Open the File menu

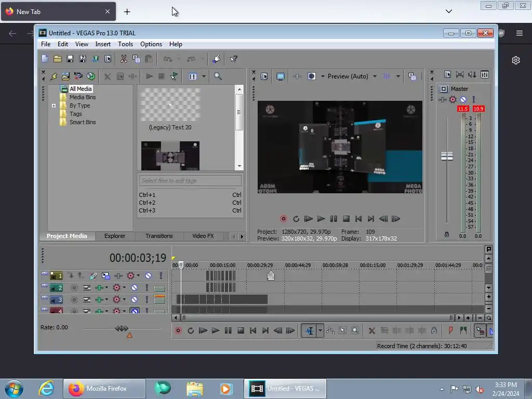click(46, 44)
